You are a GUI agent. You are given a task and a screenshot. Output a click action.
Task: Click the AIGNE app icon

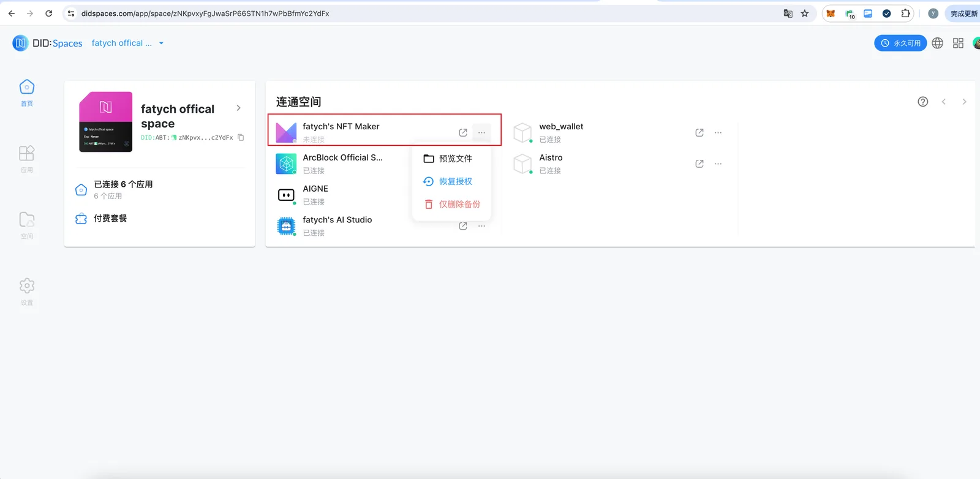click(286, 195)
